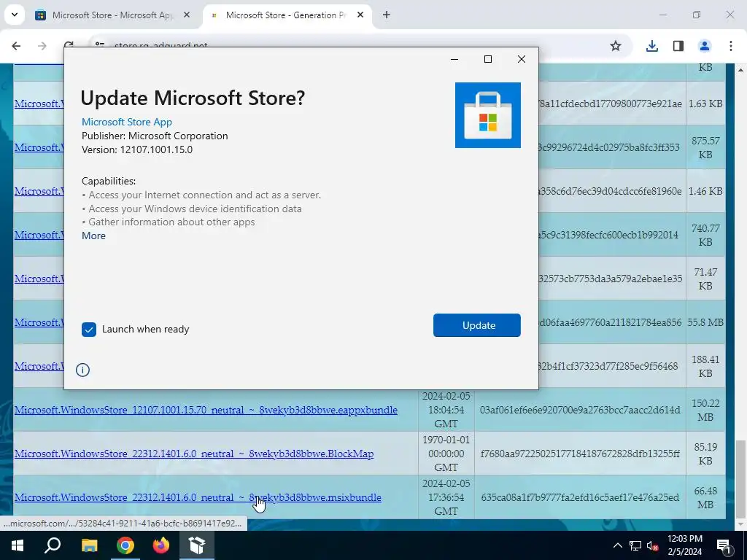This screenshot has width=747, height=560.
Task: Open the Chrome three-dot menu
Action: tap(731, 46)
